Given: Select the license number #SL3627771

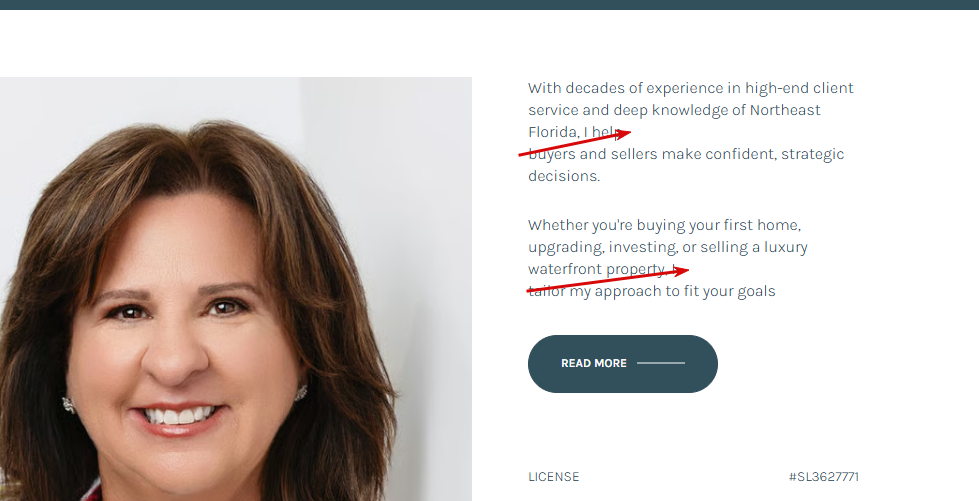Looking at the screenshot, I should [824, 477].
